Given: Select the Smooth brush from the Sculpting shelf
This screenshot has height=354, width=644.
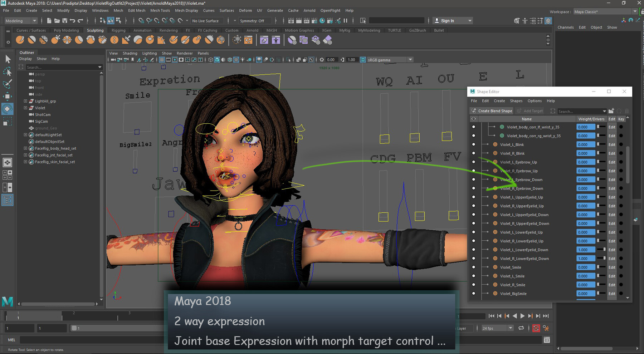Looking at the screenshot, I should (32, 40).
